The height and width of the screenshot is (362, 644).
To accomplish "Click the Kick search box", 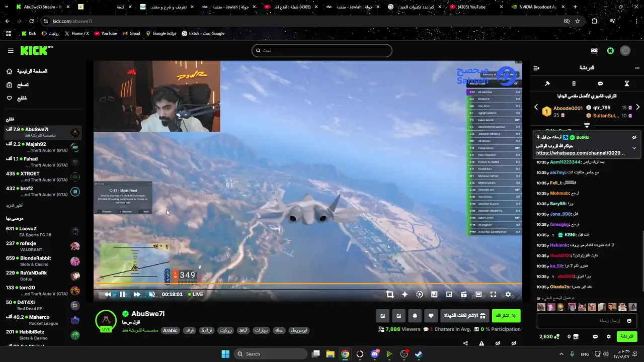I will pos(321,50).
